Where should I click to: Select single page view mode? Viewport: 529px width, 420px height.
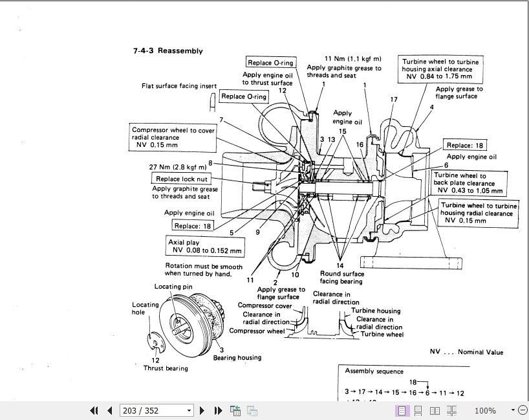tap(402, 410)
